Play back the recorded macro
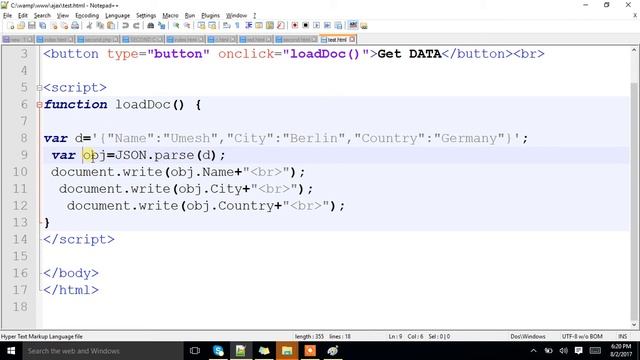 point(316,25)
